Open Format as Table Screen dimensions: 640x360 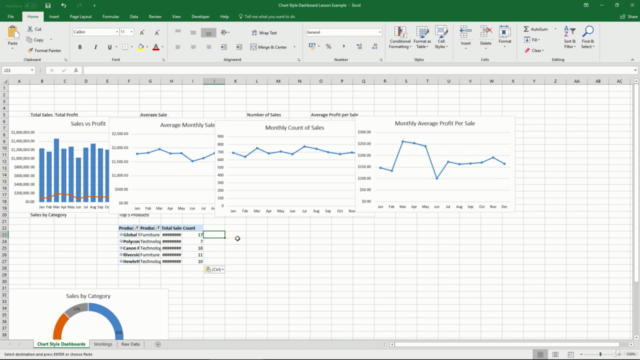[422, 38]
